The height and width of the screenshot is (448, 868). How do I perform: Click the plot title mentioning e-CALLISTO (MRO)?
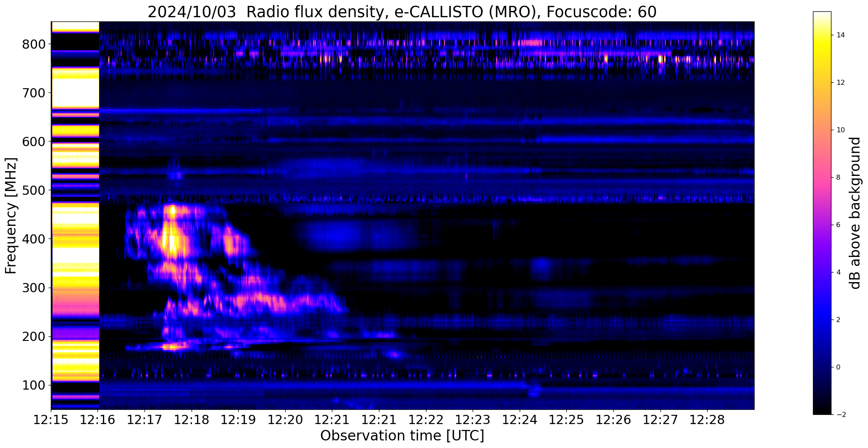(x=402, y=12)
